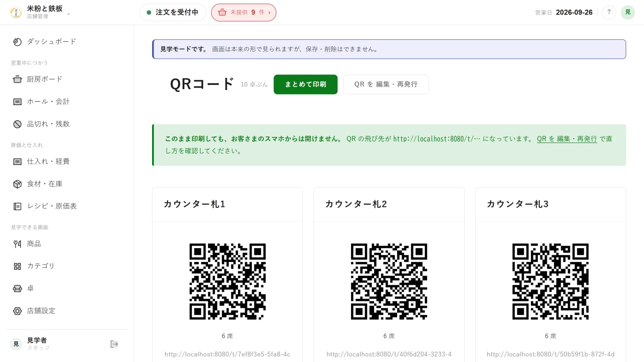This screenshot has height=362, width=644.
Task: Click the まとめて印刷 button
Action: 306,84
